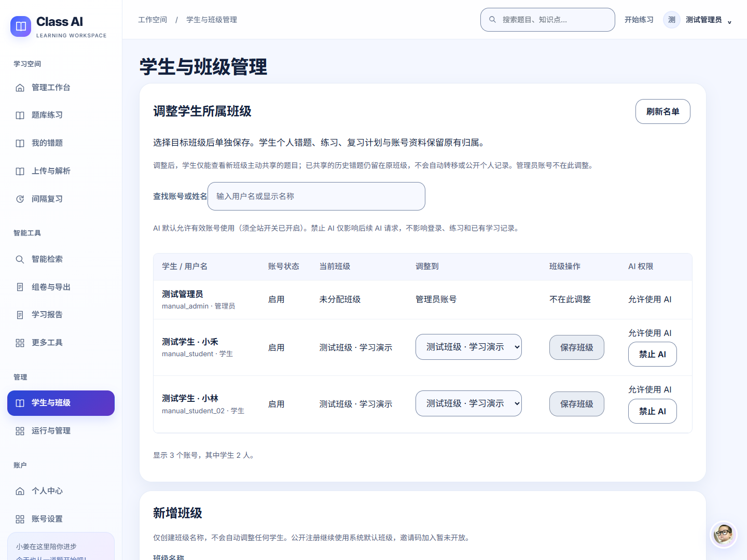Click 未分配班级 cell
Screen dimensions: 747x560
(x=340, y=299)
